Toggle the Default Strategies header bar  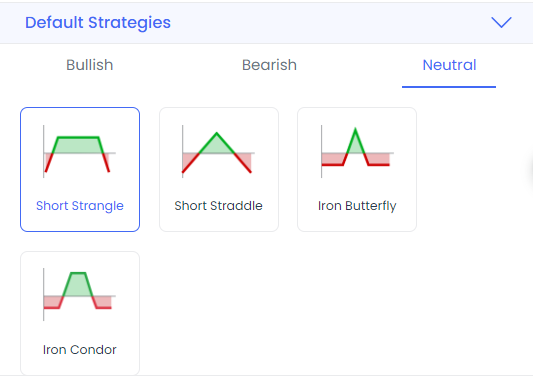coord(266,23)
